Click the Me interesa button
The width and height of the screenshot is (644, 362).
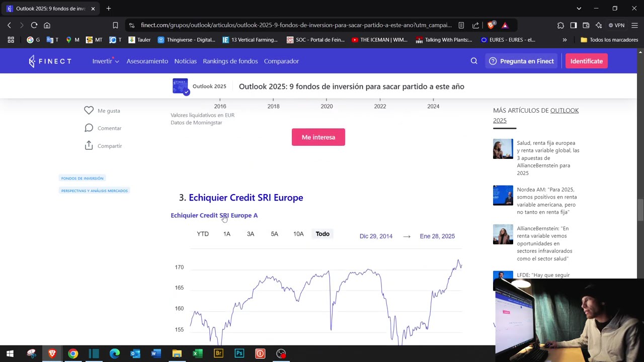click(x=318, y=137)
